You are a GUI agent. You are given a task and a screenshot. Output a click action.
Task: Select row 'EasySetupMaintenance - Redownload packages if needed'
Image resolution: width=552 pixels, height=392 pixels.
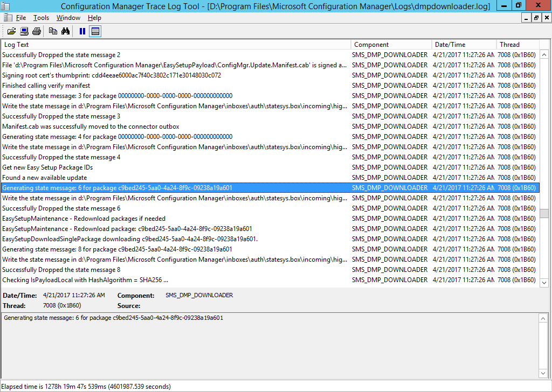coord(270,218)
